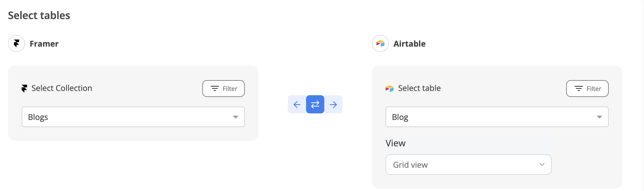Enable two-way sync direction
644x191 pixels.
coord(315,105)
